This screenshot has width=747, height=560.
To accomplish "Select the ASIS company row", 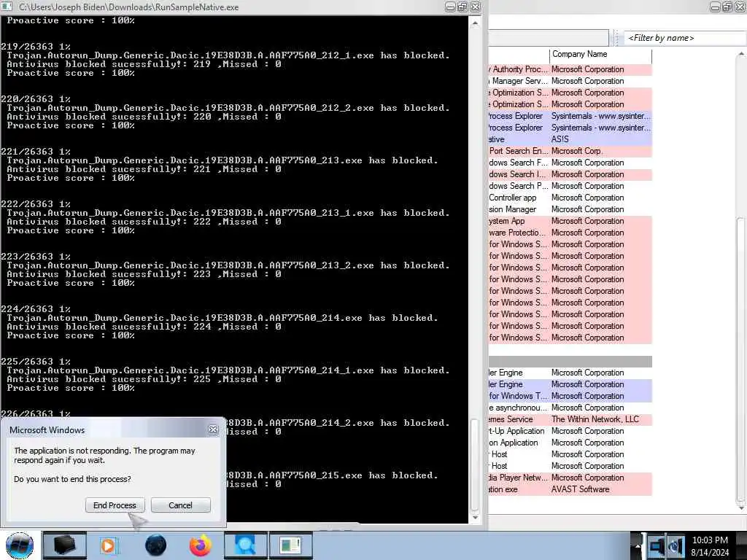I will tap(570, 139).
